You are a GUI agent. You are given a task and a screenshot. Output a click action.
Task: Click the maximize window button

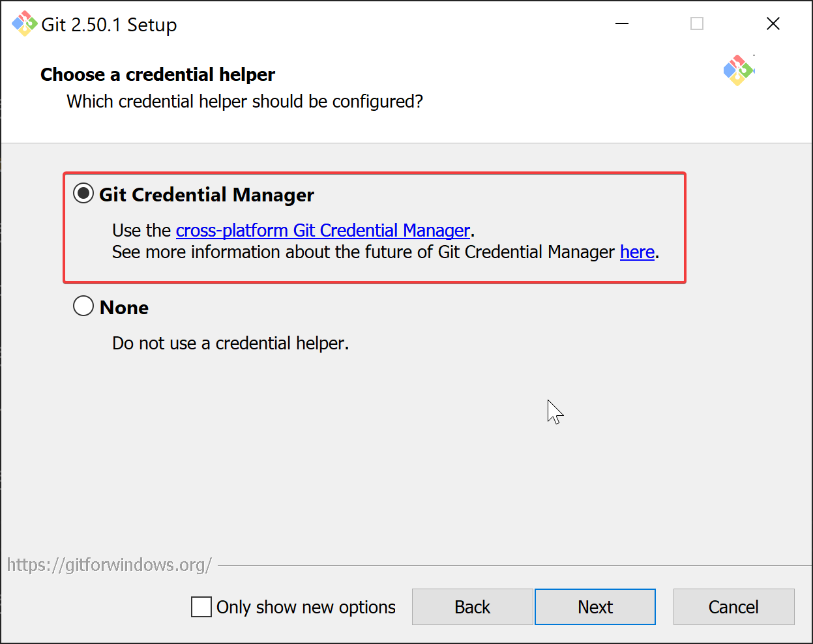tap(697, 24)
